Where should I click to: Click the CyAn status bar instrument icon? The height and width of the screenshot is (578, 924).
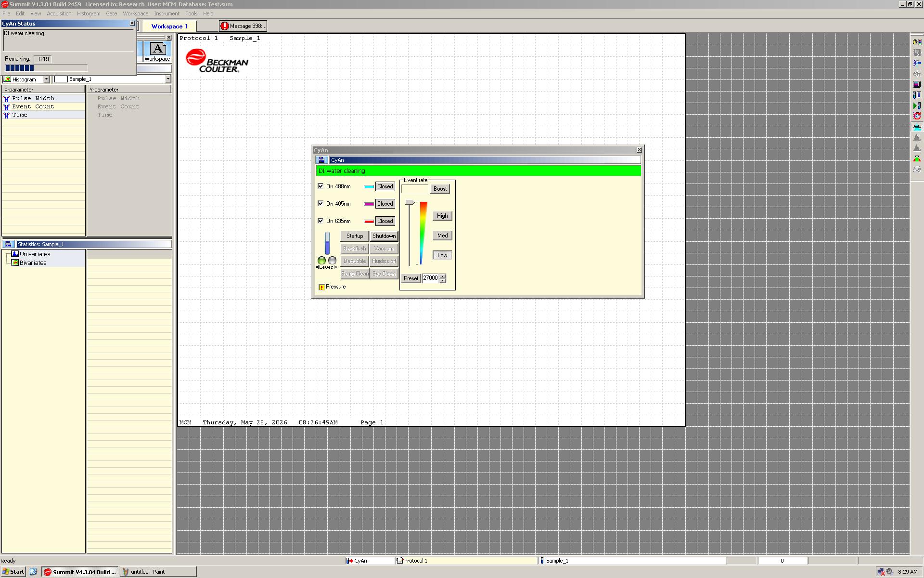tap(349, 561)
